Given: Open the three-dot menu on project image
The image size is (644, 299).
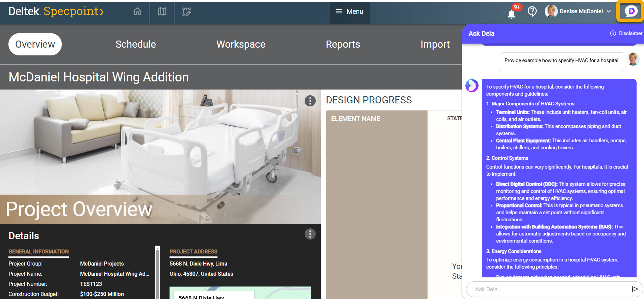Looking at the screenshot, I should coord(310,101).
